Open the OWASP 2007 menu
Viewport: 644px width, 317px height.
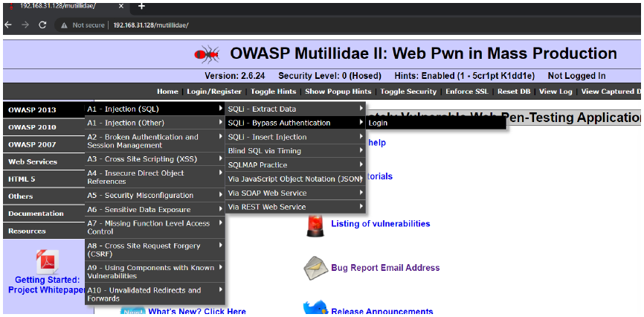(x=44, y=144)
